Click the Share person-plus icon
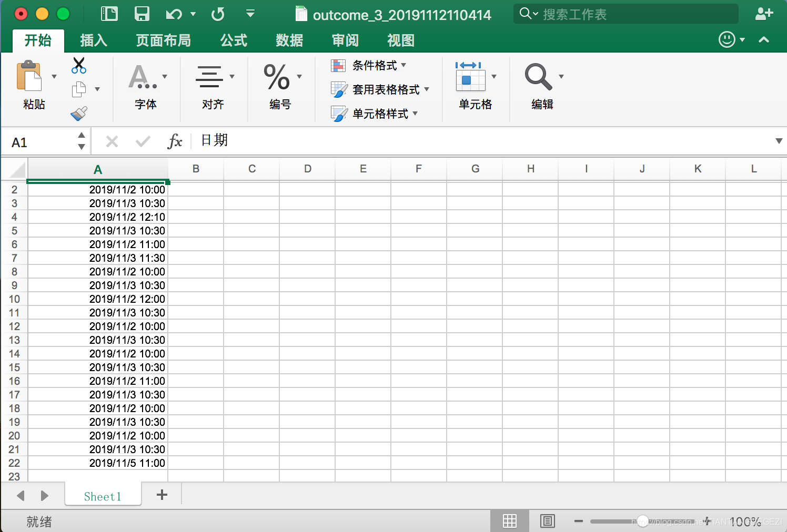Screen dimensions: 787x532 (764, 14)
